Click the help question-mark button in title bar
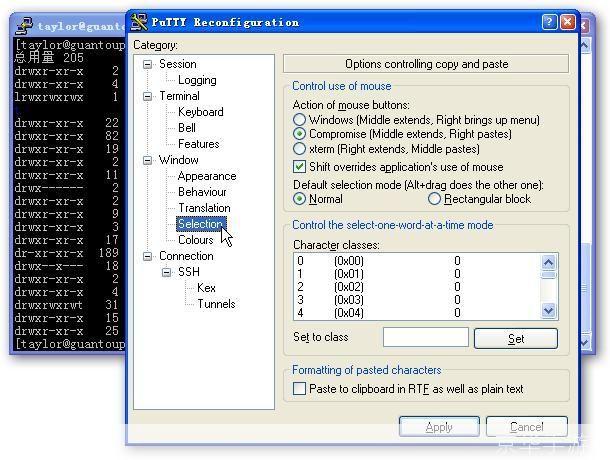Viewport: 610px width, 460px height. [549, 22]
